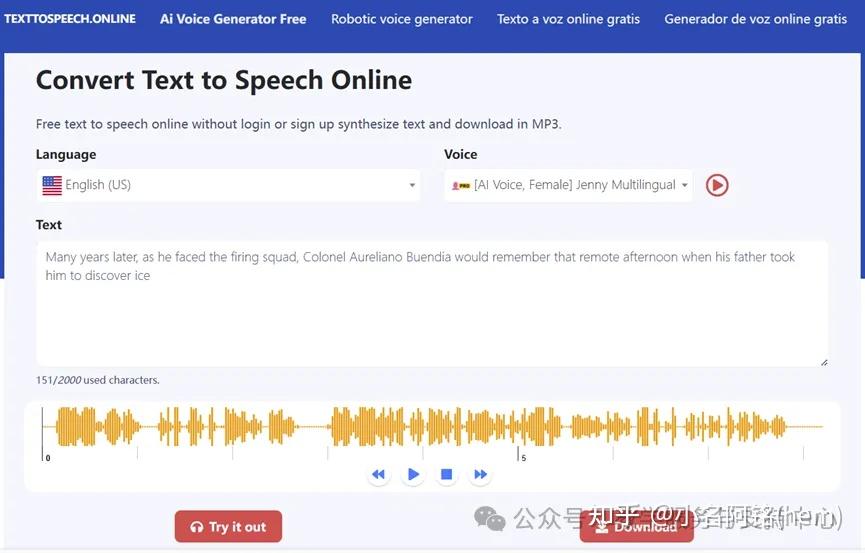
Task: Open TEXTTOSPEECH.ONLINE home link
Action: tap(70, 19)
